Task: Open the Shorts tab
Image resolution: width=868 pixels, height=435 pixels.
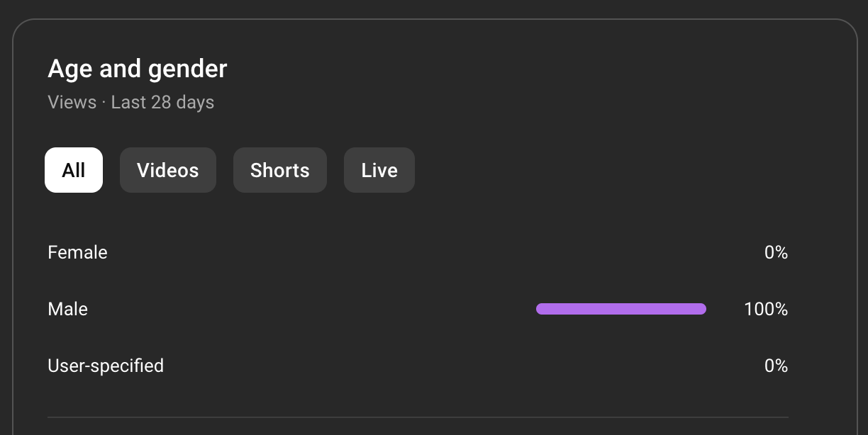Action: click(279, 170)
